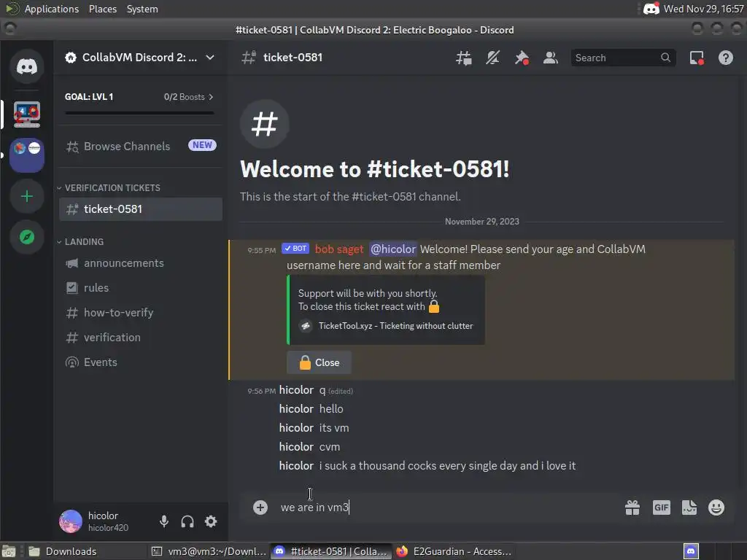The image size is (747, 560).
Task: Show the member list icon
Action: click(551, 58)
